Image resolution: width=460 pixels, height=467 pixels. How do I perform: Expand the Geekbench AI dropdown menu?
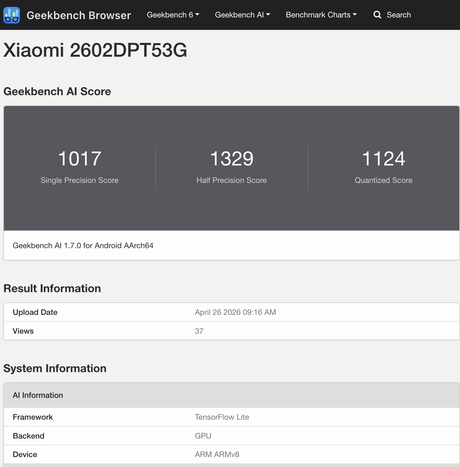pyautogui.click(x=242, y=15)
